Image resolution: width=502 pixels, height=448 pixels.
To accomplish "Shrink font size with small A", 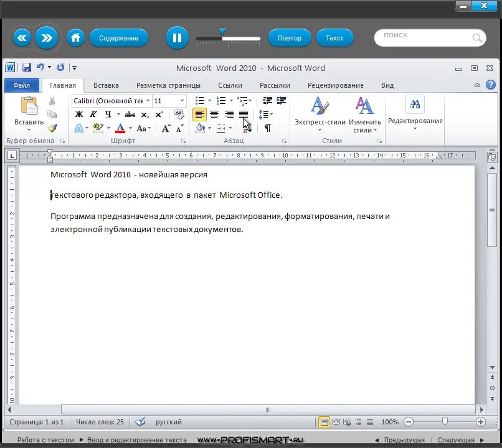I will pyautogui.click(x=179, y=129).
